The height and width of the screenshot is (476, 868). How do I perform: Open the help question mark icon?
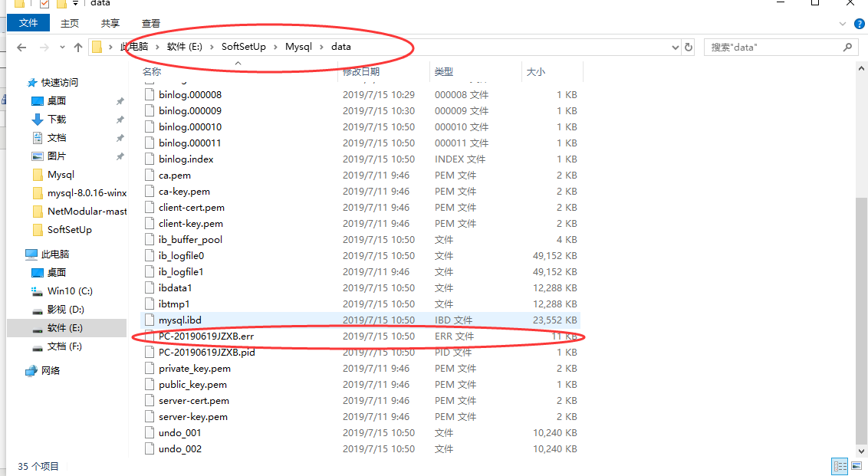(x=859, y=24)
